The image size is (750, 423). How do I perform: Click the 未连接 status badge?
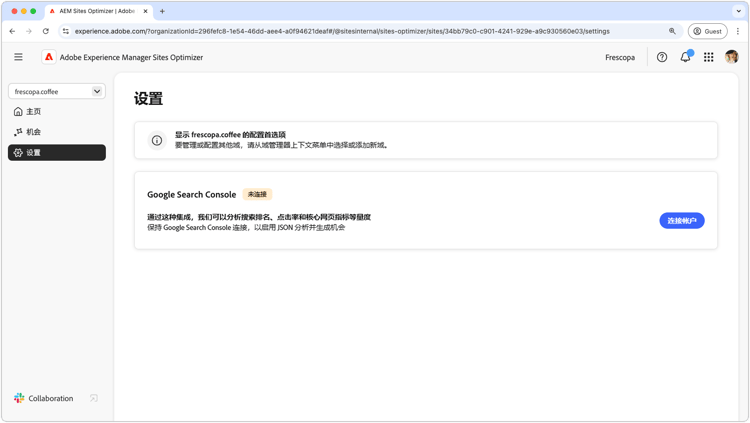257,194
